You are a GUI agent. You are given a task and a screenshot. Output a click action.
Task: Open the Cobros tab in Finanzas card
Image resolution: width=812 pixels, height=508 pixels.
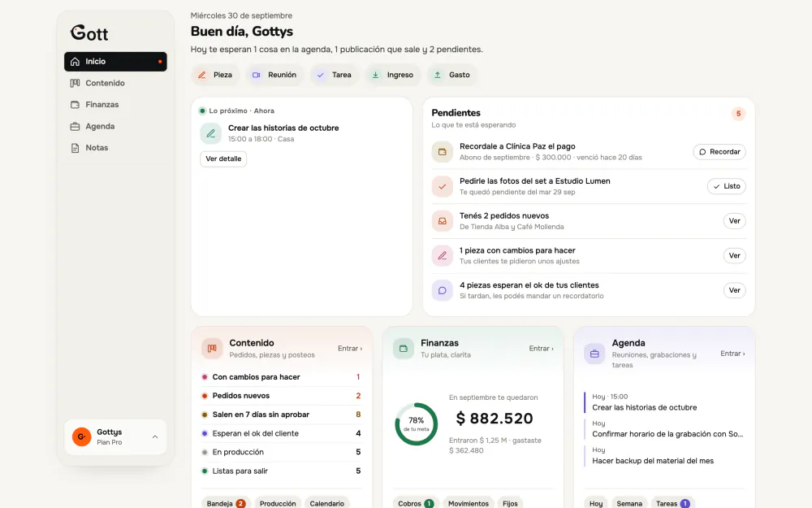(415, 504)
